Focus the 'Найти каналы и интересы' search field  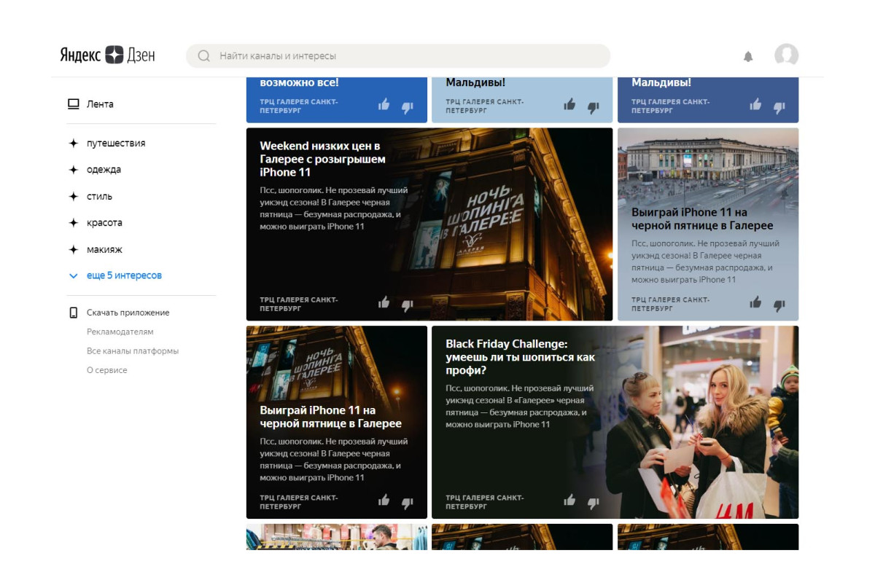[398, 56]
